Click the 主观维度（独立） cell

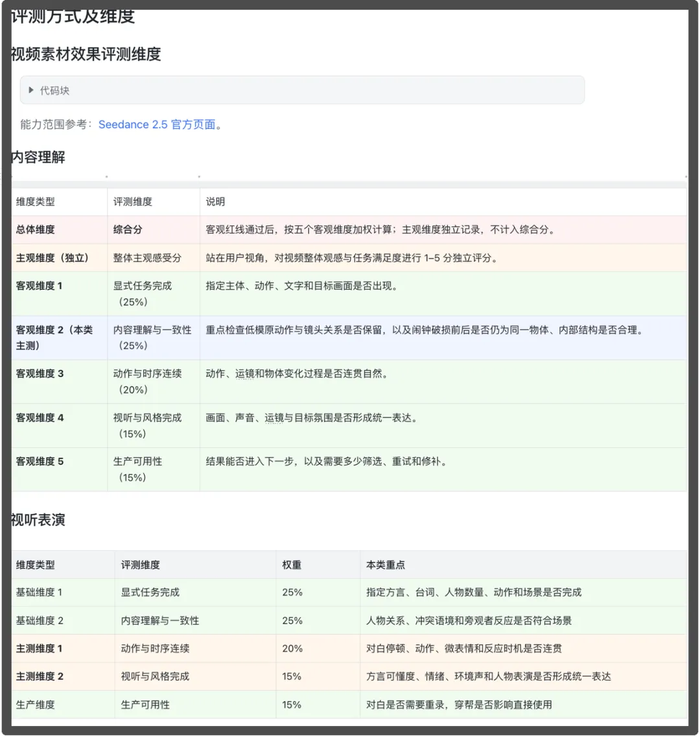pos(59,258)
